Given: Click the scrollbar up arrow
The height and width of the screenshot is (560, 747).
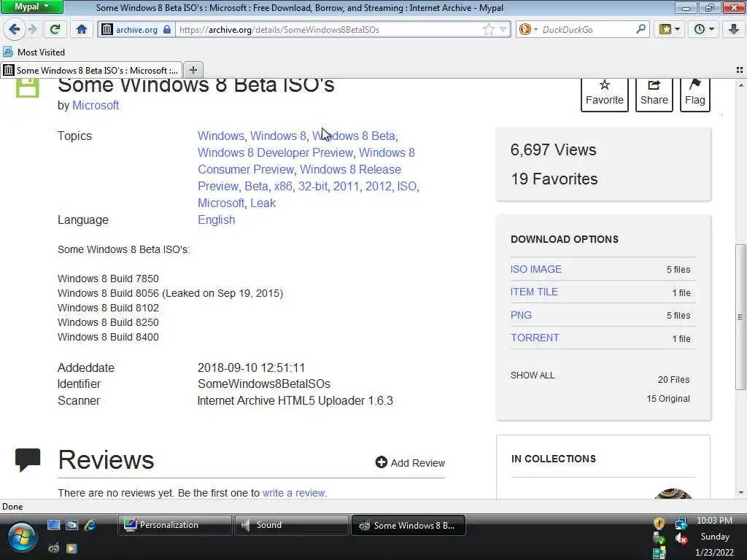Looking at the screenshot, I should (740, 85).
